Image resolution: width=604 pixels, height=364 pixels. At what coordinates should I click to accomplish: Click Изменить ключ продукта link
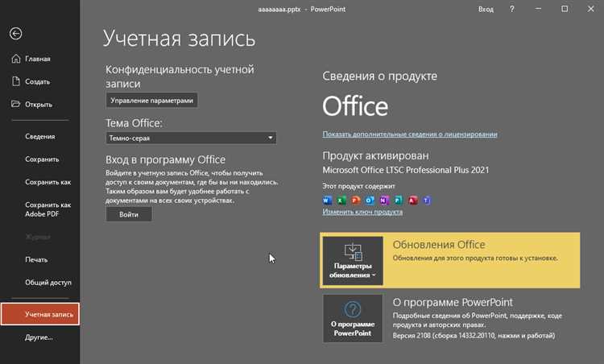(x=362, y=212)
